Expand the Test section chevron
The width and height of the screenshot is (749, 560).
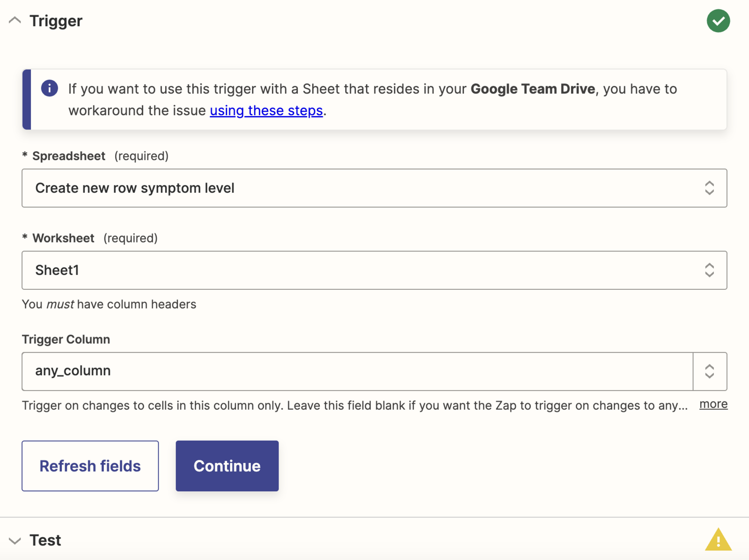point(15,541)
